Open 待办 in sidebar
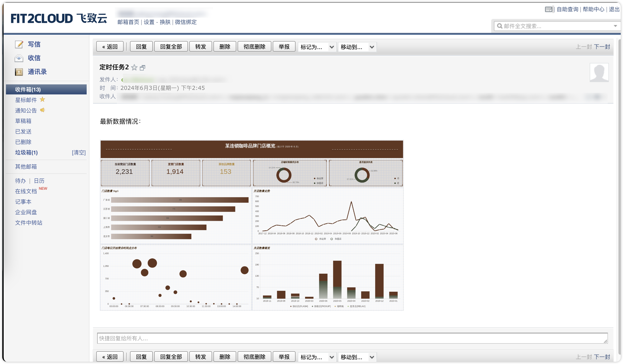Viewport: 623px width, 364px height. pyautogui.click(x=21, y=181)
